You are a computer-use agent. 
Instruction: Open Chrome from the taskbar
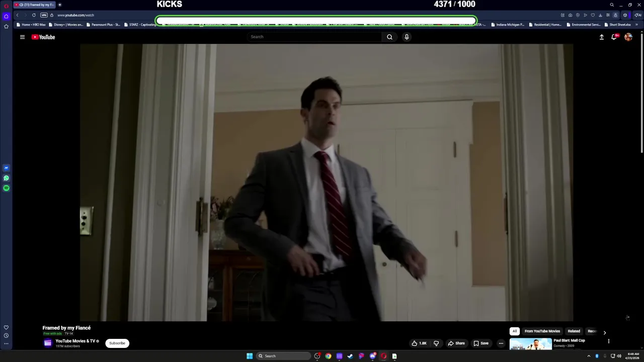pyautogui.click(x=328, y=356)
